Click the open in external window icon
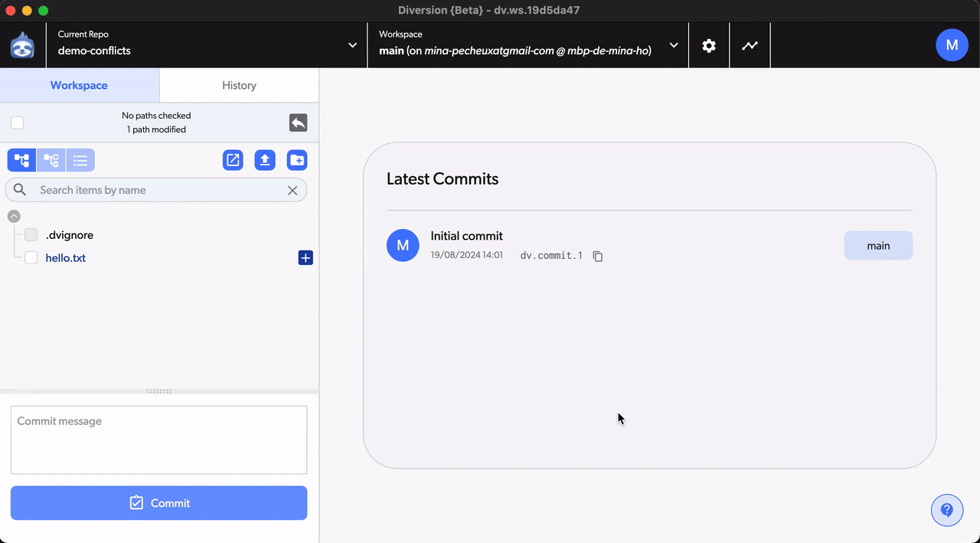Image resolution: width=980 pixels, height=543 pixels. point(234,160)
